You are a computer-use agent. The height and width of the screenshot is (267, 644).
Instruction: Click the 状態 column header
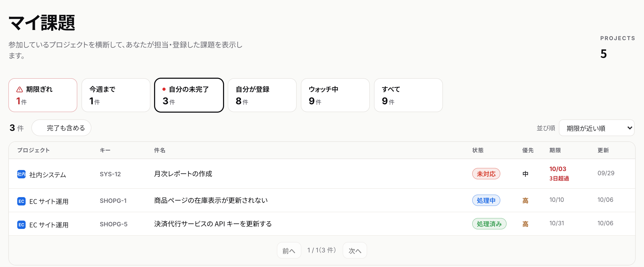click(478, 150)
